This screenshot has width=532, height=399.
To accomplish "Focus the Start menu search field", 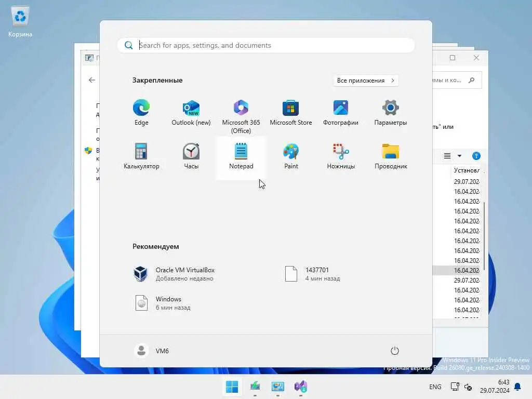I will 266,45.
